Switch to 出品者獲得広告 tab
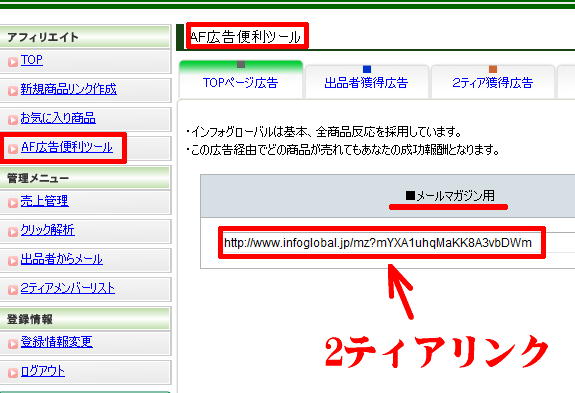 coord(366,82)
